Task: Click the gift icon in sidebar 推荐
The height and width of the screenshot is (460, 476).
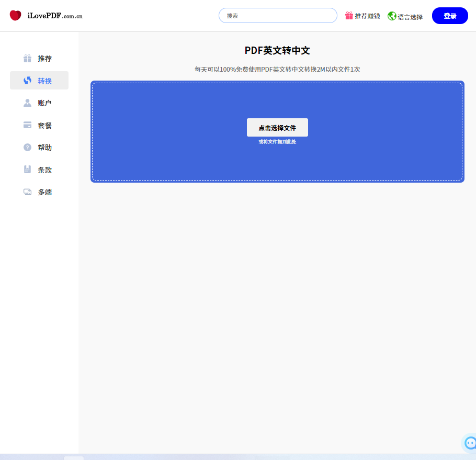Action: 27,58
